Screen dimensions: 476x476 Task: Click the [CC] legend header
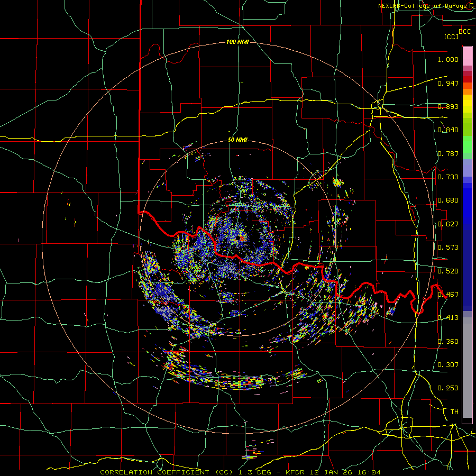(452, 36)
